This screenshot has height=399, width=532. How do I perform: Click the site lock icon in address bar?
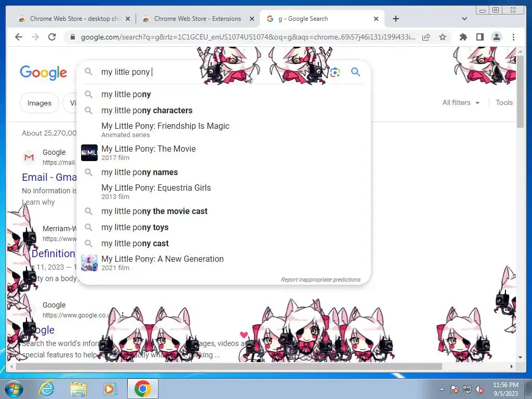72,37
